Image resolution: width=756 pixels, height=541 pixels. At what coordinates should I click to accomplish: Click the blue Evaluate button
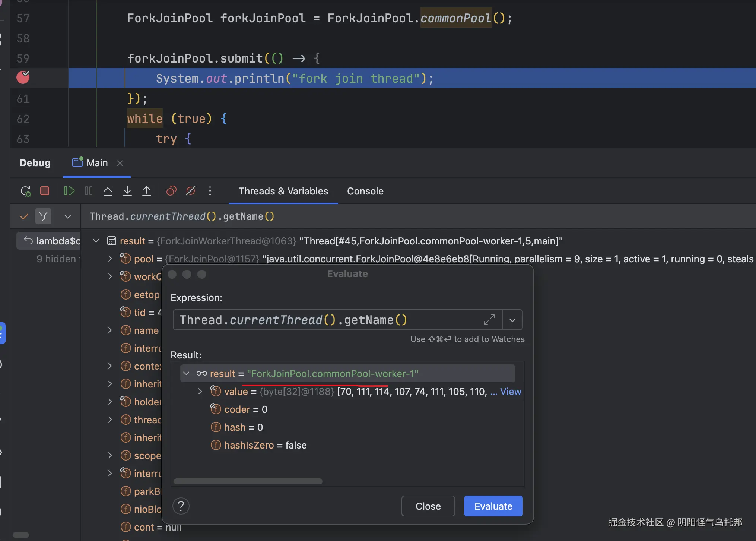tap(493, 506)
